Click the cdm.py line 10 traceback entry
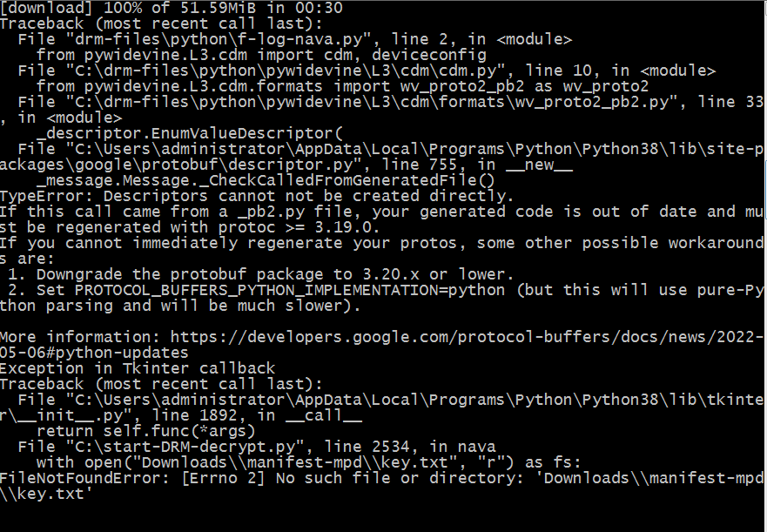The image size is (767, 532). [x=367, y=71]
